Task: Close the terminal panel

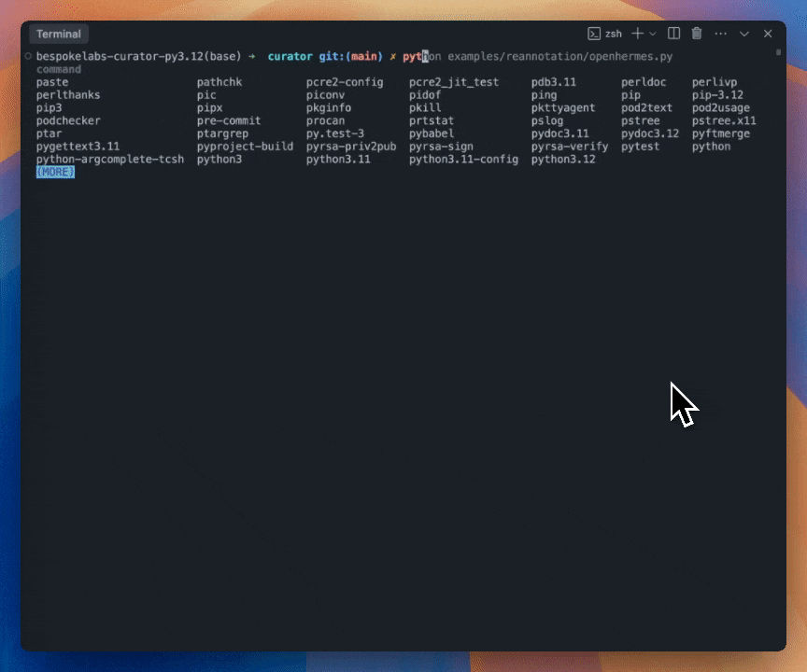Action: 768,34
